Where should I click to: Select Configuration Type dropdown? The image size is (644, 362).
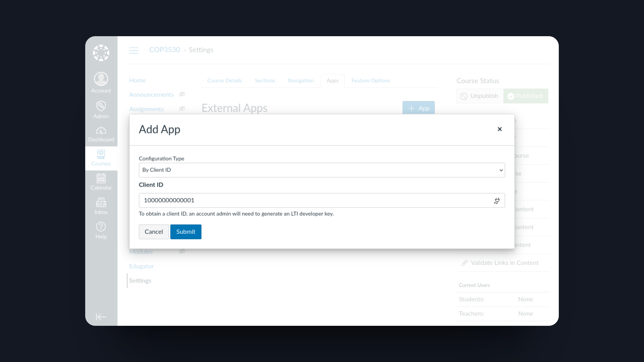coord(322,170)
